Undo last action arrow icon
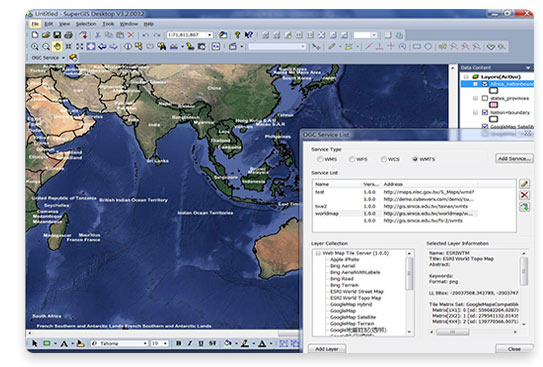The height and width of the screenshot is (367, 543). pos(145,35)
